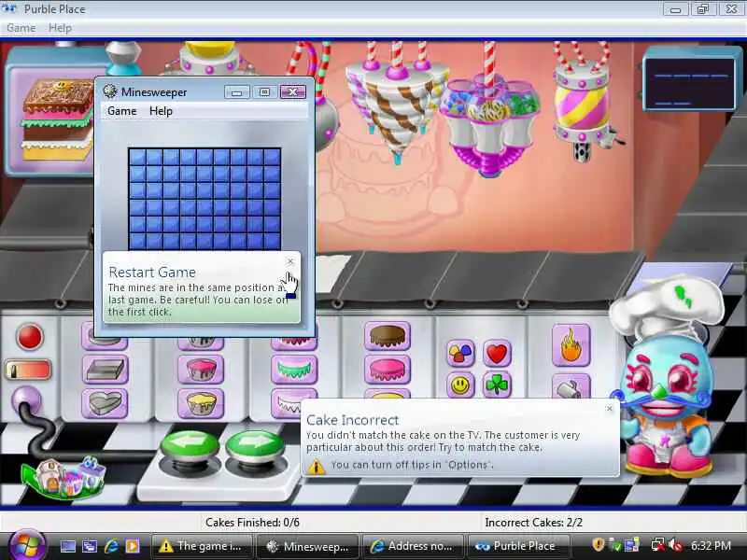The height and width of the screenshot is (560, 747).
Task: Choose the pink strawberry batter
Action: pyautogui.click(x=201, y=369)
